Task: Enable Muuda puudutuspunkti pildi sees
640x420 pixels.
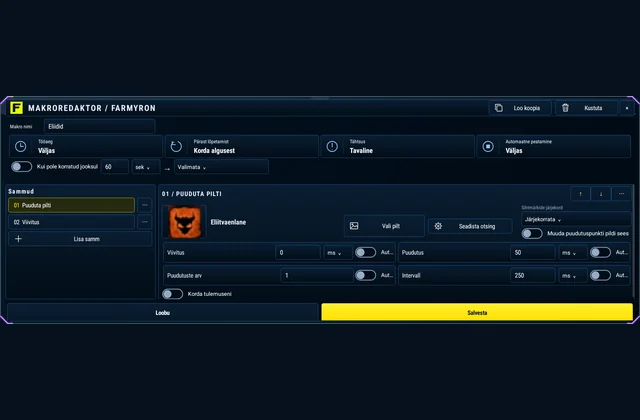Action: tap(532, 233)
